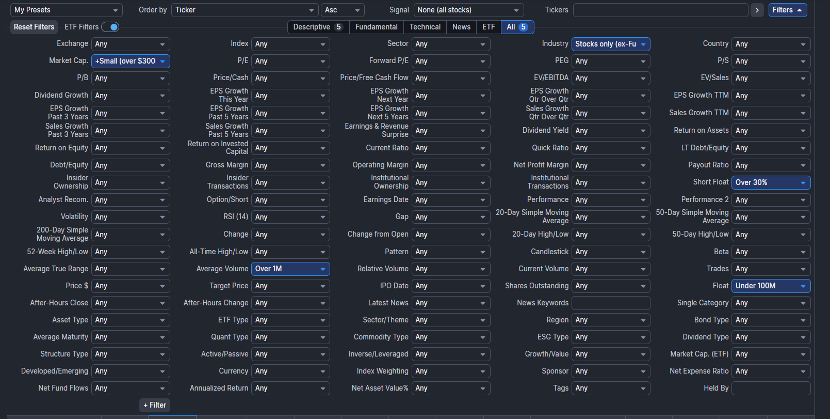Open the Dividend Growth filter dropdown
830x420 pixels.
130,95
